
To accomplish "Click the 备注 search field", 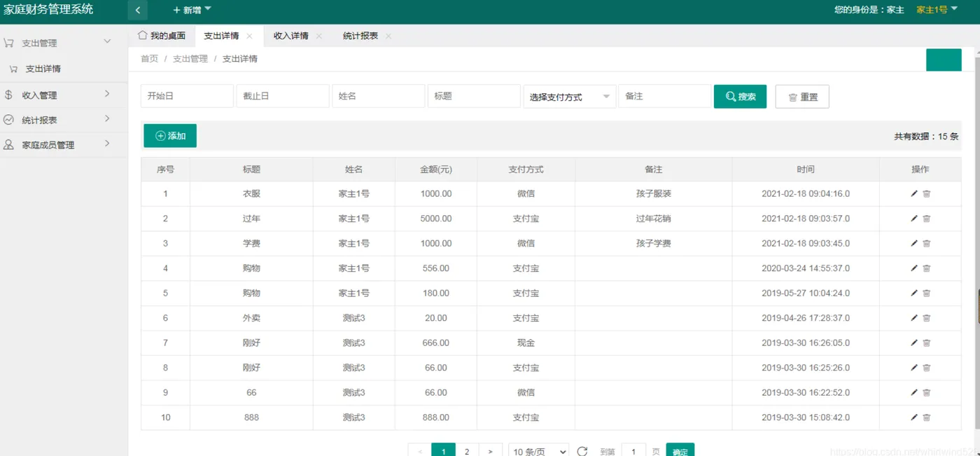I will point(665,96).
